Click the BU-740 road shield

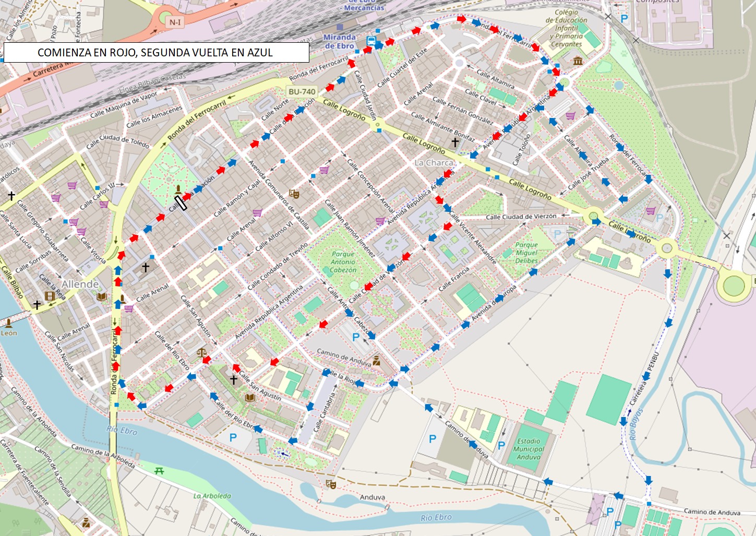[x=302, y=91]
